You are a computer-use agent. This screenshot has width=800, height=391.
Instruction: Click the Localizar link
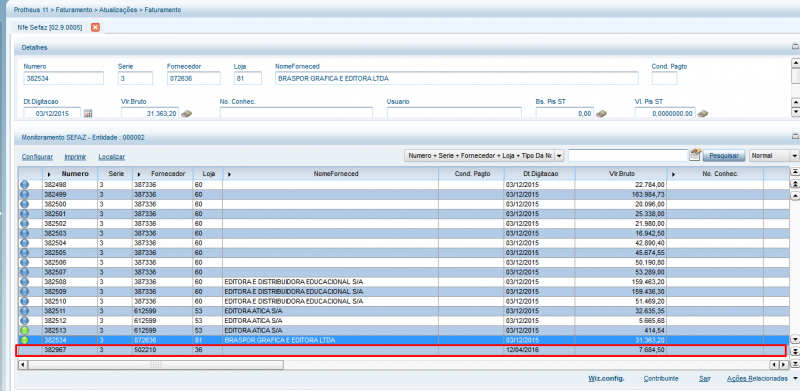(112, 157)
